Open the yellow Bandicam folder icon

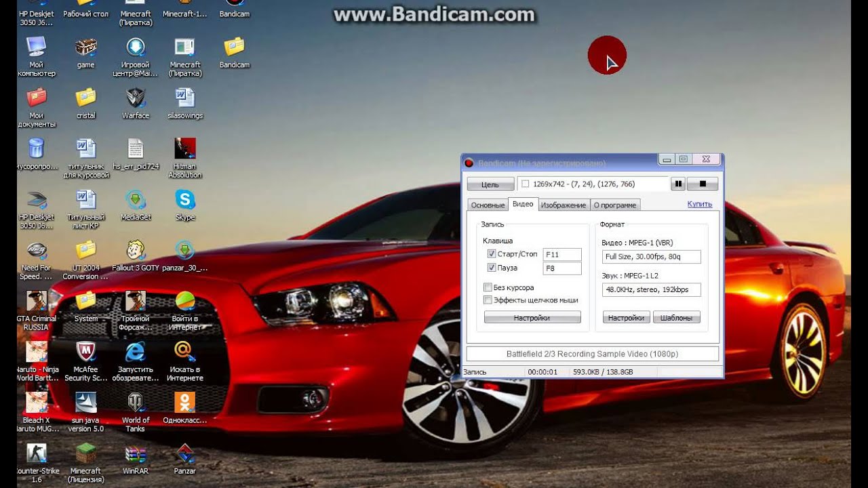[x=234, y=53]
